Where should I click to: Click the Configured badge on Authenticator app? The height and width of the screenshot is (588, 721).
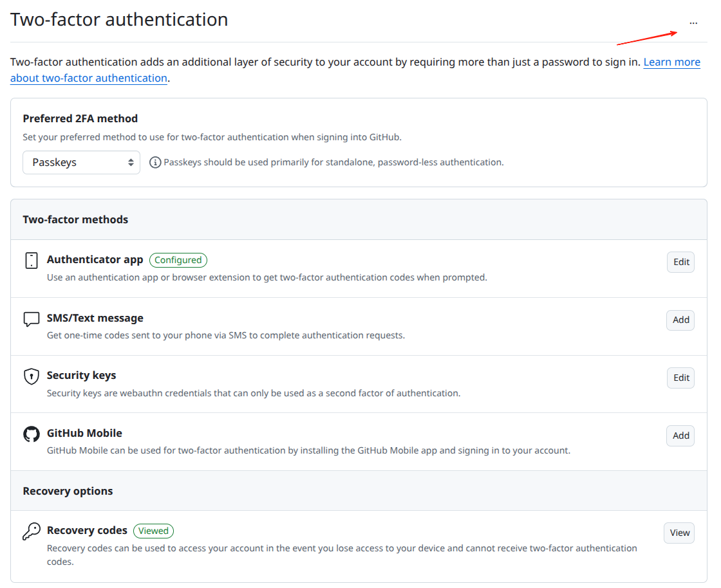point(178,260)
